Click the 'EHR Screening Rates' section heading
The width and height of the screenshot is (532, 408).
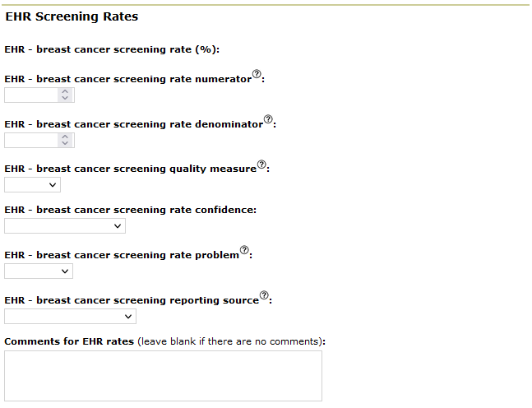pos(72,16)
